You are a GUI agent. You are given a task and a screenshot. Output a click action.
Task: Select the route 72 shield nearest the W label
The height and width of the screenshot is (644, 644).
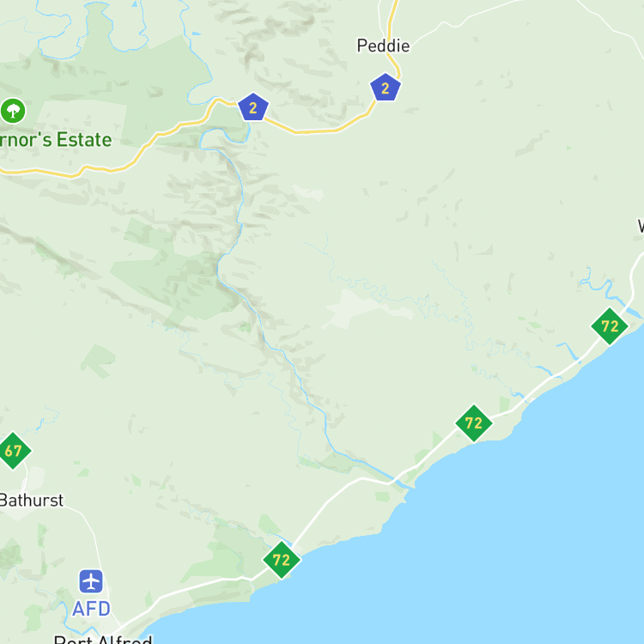coord(610,326)
